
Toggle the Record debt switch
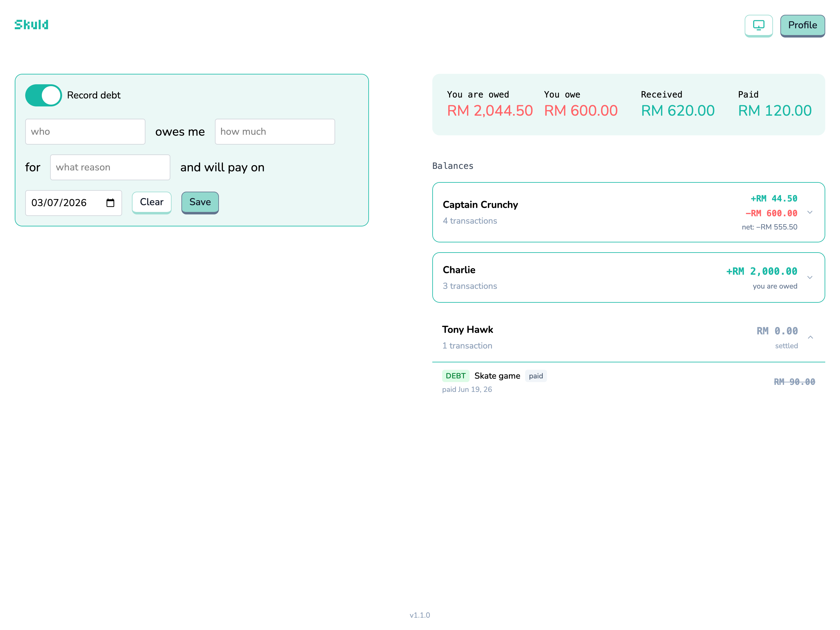pyautogui.click(x=43, y=95)
